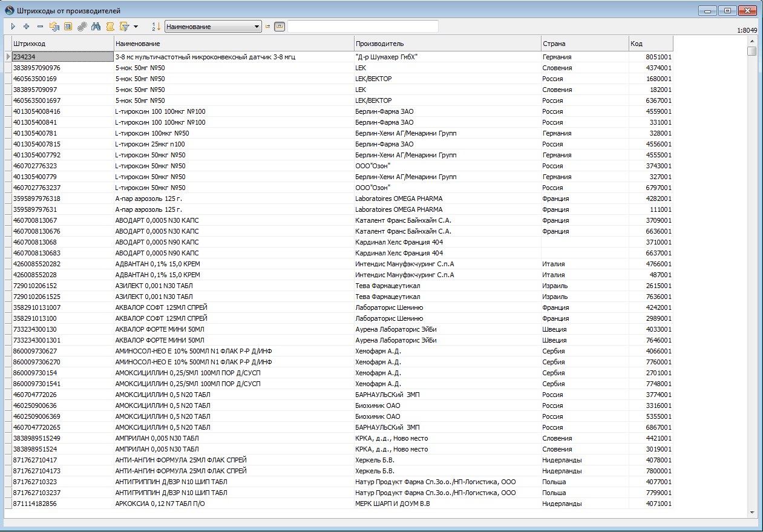
Task: Click the refresh data icon in toolbar
Action: pos(54,27)
